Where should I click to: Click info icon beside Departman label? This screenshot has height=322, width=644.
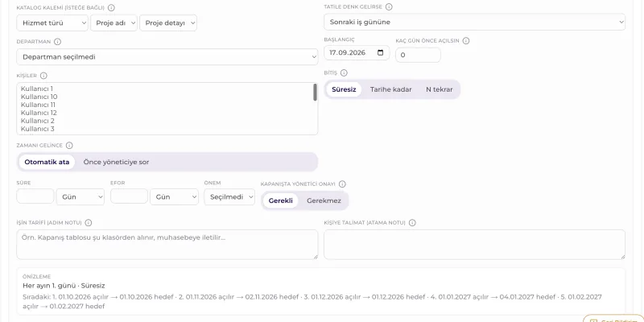click(57, 42)
